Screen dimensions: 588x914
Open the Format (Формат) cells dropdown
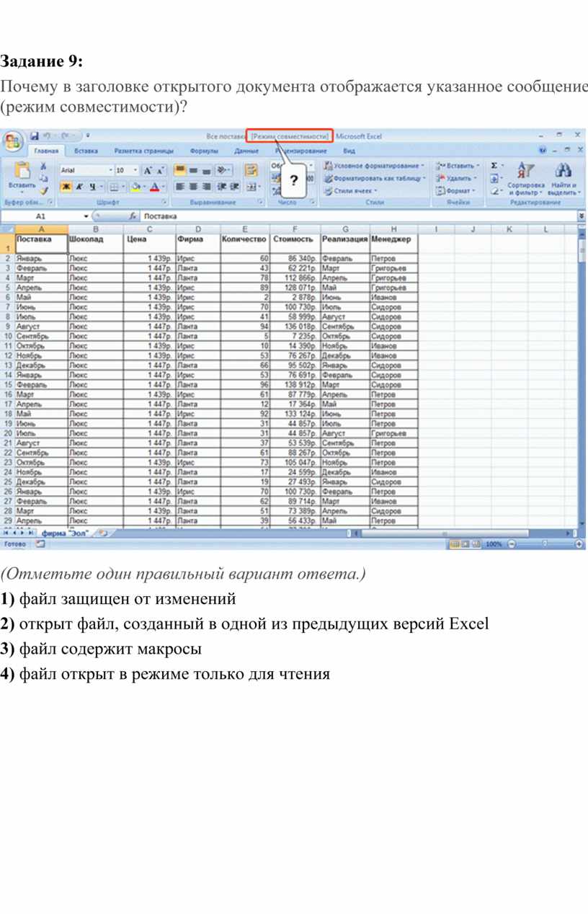[x=455, y=191]
